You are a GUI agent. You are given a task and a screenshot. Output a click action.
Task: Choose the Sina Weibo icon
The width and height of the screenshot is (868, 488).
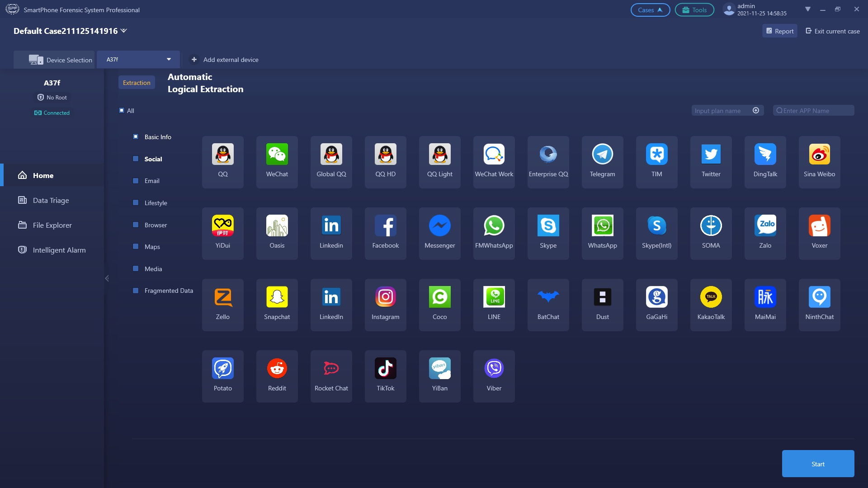click(819, 155)
